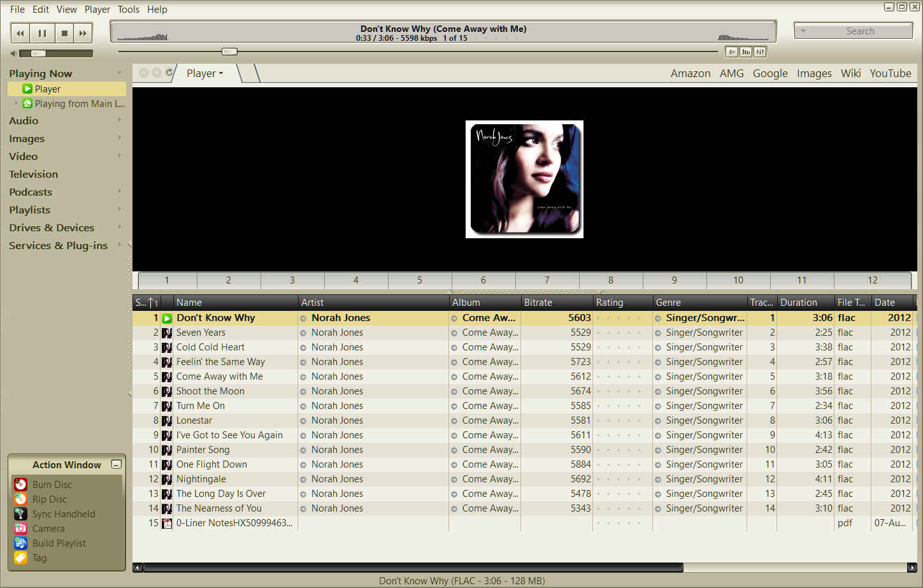The height and width of the screenshot is (588, 923).
Task: Click the forward navigation arrow icon
Action: pyautogui.click(x=156, y=73)
